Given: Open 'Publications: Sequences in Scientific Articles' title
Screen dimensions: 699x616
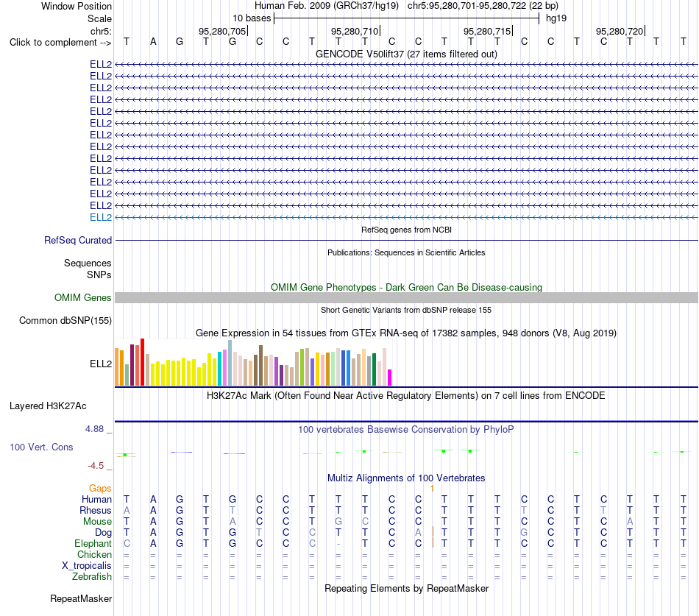Looking at the screenshot, I should pos(406,252).
